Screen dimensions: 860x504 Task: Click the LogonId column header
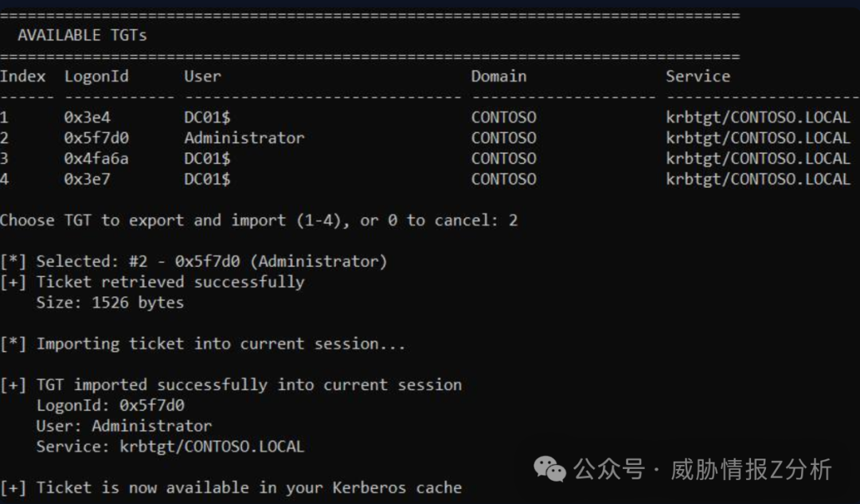pyautogui.click(x=96, y=76)
